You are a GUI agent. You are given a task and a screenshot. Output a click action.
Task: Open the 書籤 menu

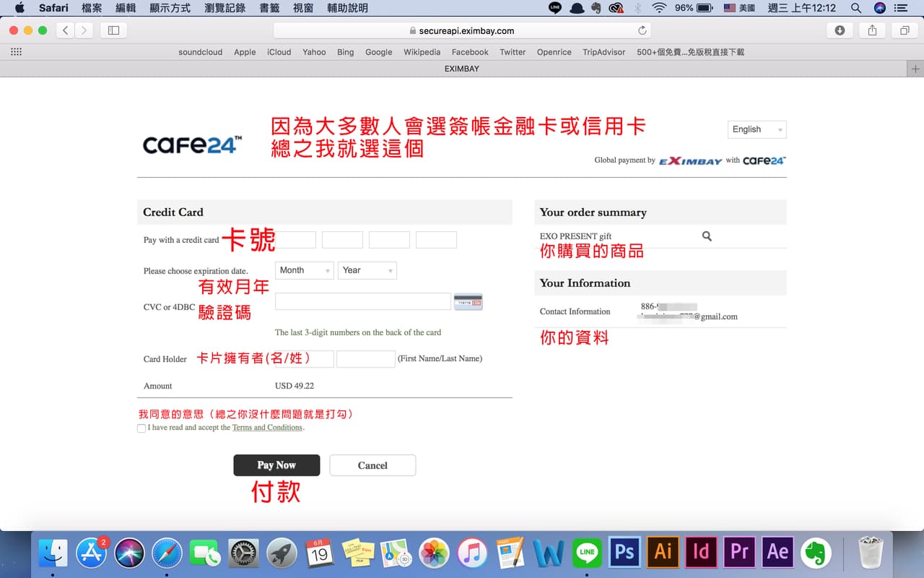(x=269, y=8)
